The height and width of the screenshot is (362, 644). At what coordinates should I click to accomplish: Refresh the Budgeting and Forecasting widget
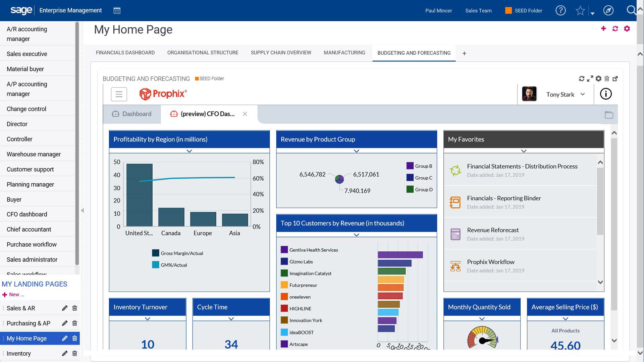point(582,78)
